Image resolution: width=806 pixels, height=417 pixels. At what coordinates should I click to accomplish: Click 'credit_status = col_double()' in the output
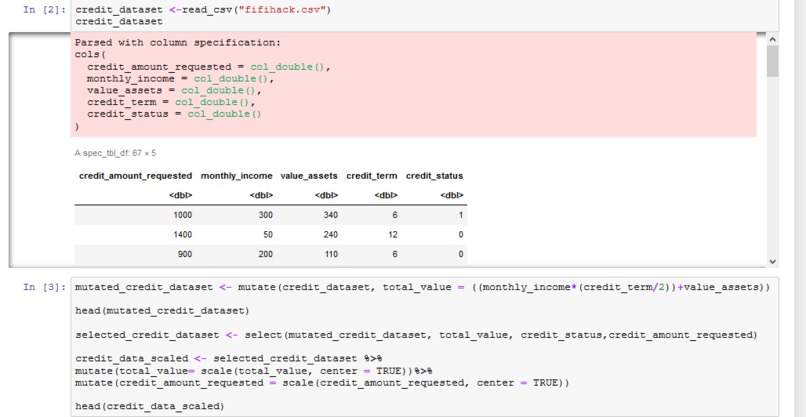pos(174,114)
